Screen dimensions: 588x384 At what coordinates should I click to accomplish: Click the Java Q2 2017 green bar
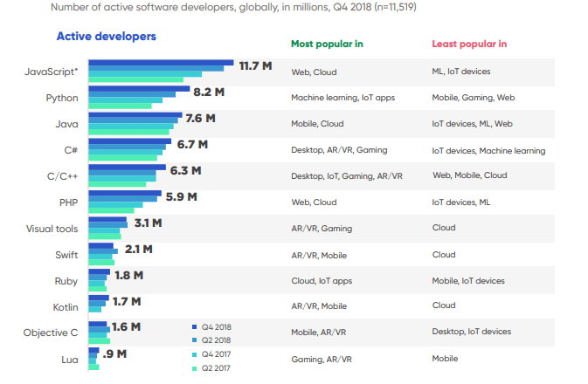point(129,133)
